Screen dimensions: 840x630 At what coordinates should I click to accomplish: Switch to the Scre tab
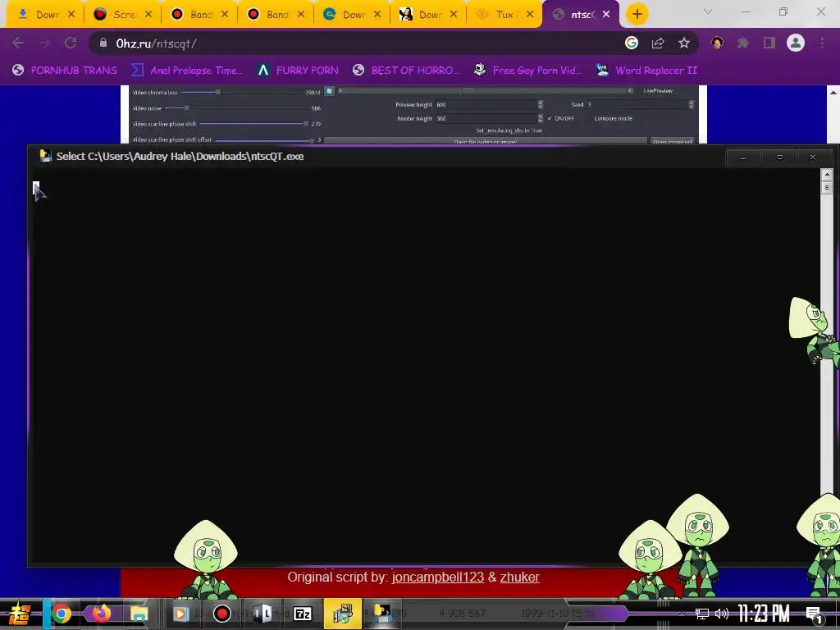(x=123, y=15)
